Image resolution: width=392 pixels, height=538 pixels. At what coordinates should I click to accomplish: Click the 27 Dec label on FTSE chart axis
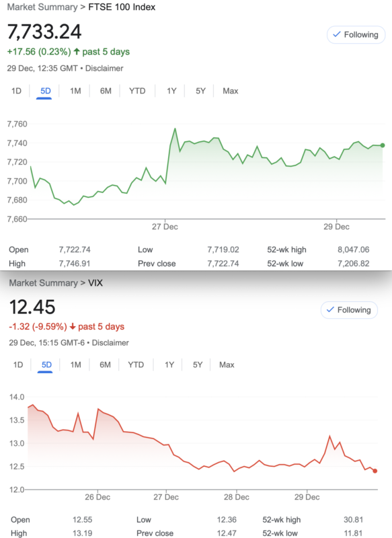[165, 227]
